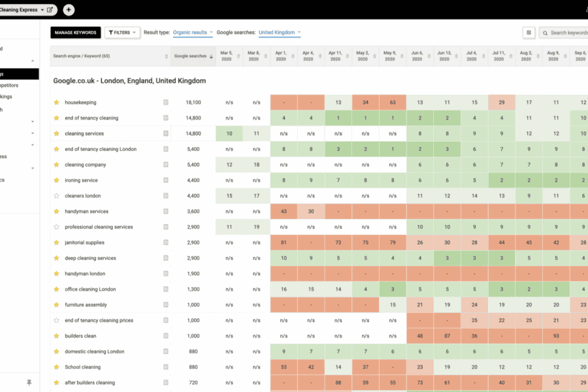Screen dimensions: 588x392
Task: Unstar the housekeeping keyword
Action: coord(56,103)
